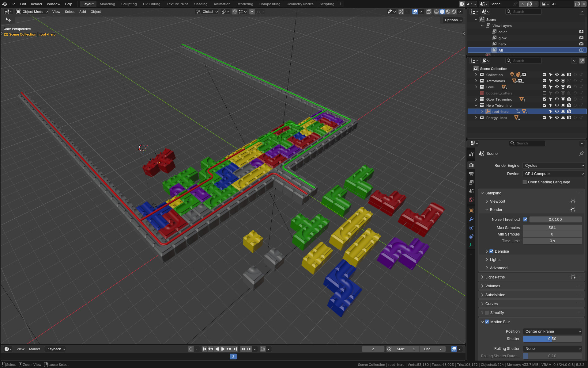Open the Render menu

[x=36, y=4]
